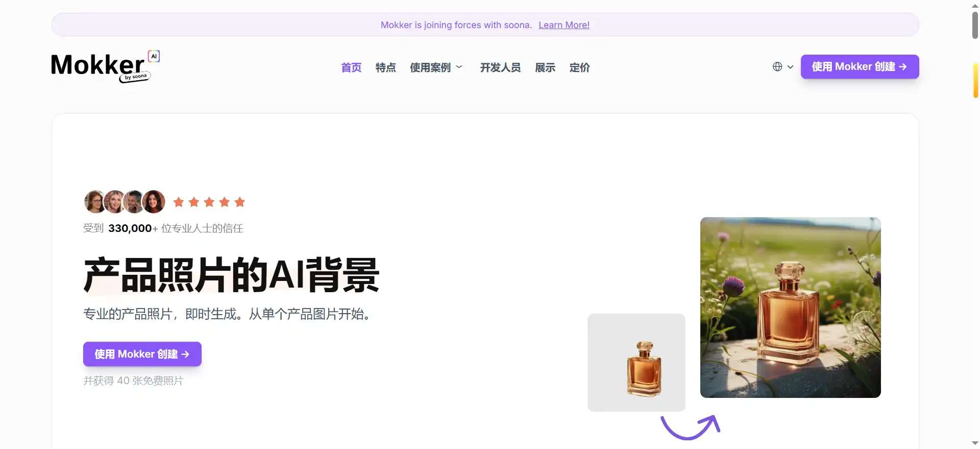The width and height of the screenshot is (980, 449).
Task: Click the perfume photo with meadow background
Action: pos(791,308)
